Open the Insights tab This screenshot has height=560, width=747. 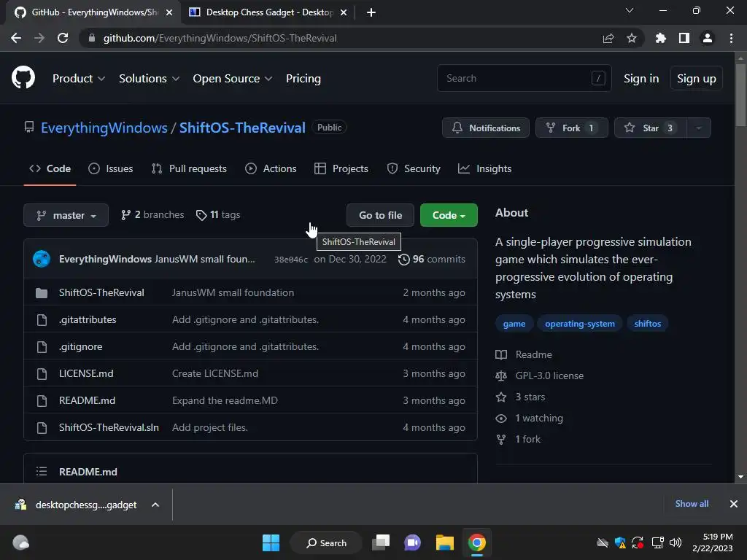click(x=484, y=168)
